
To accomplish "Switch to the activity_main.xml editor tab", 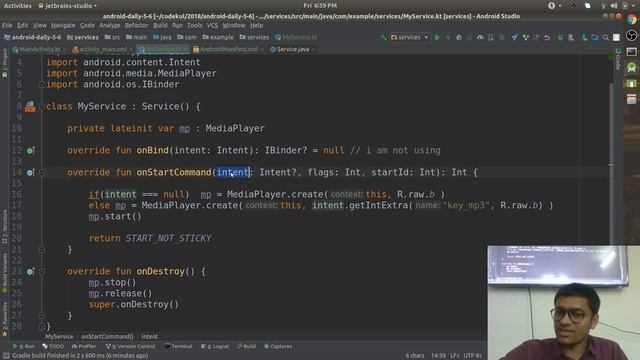I will (102, 49).
